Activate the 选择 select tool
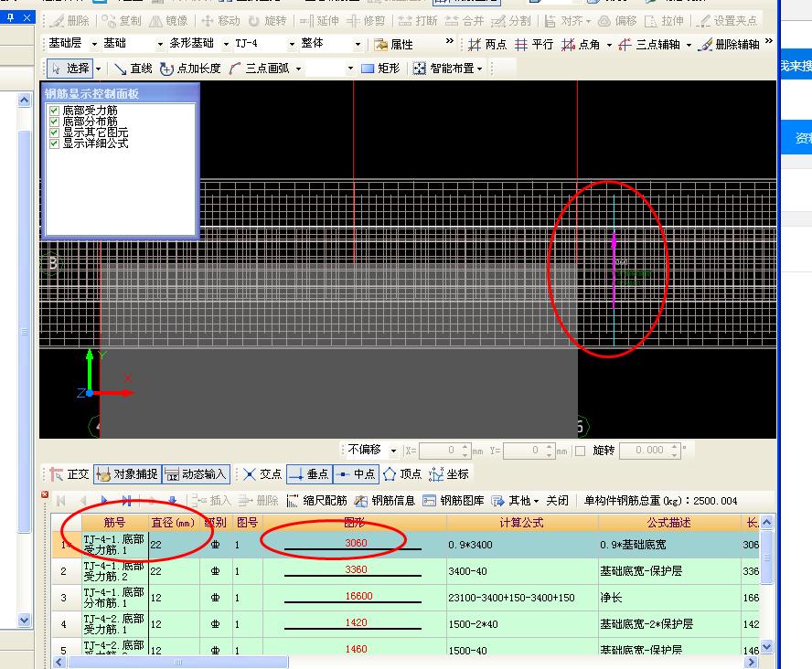The image size is (812, 669). (x=70, y=69)
